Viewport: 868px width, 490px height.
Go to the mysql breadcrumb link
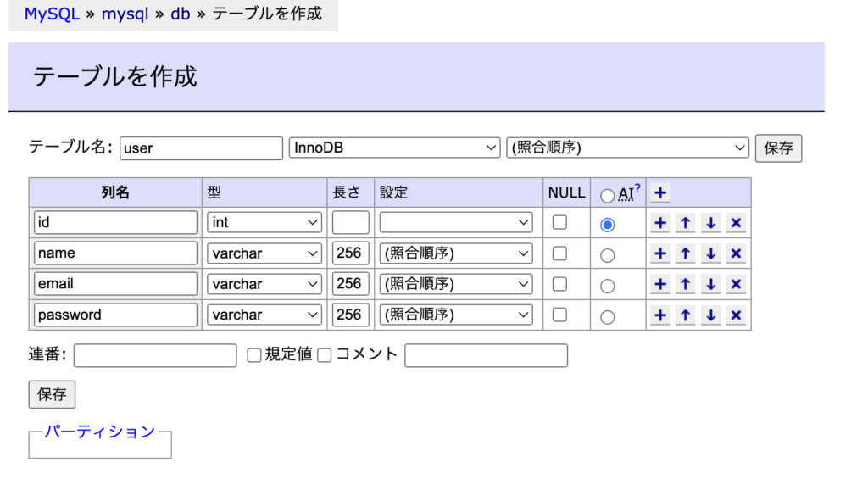tap(125, 14)
